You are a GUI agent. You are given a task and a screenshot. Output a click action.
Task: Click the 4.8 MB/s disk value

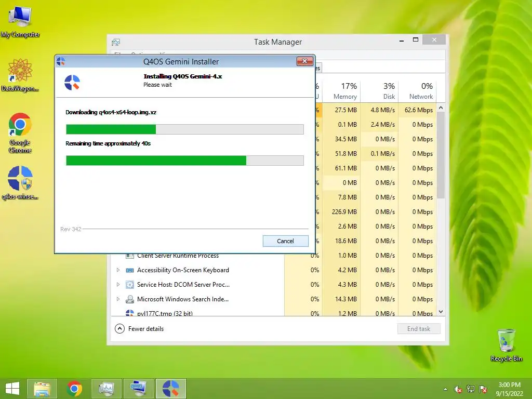tap(383, 110)
